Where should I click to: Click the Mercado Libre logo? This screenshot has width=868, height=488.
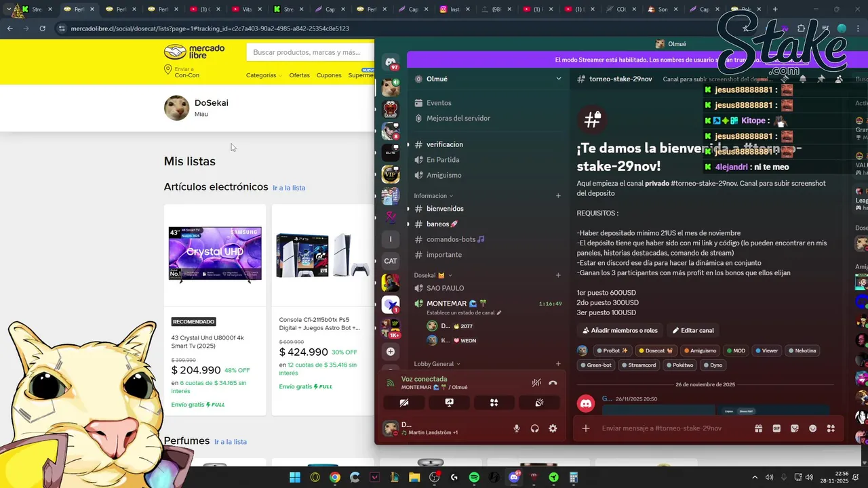(x=195, y=52)
